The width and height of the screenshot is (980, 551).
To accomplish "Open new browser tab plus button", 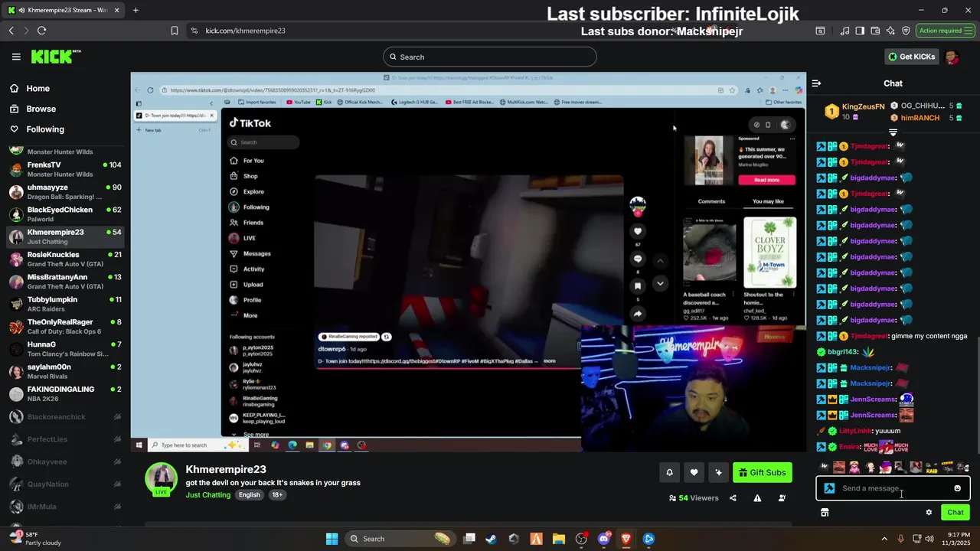I will pyautogui.click(x=136, y=10).
